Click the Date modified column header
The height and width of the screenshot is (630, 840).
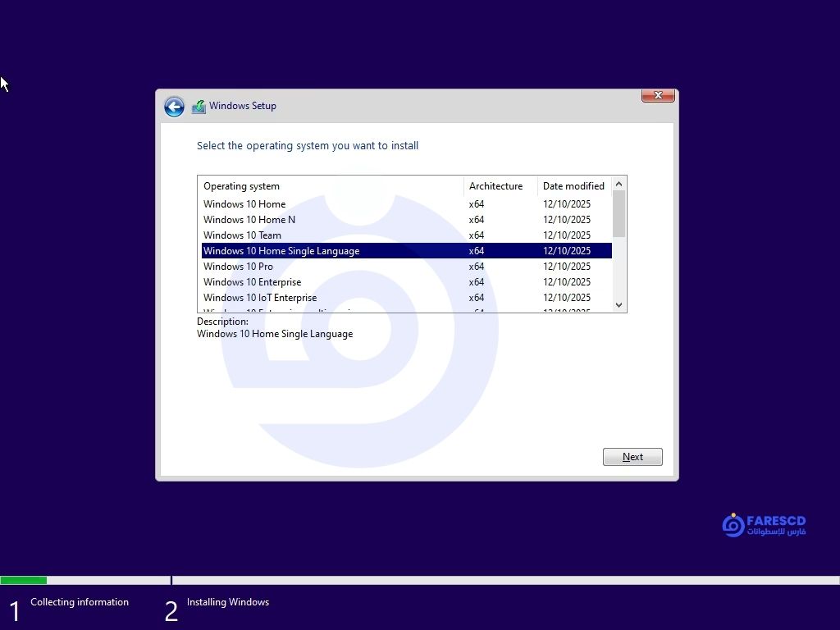[x=573, y=186]
